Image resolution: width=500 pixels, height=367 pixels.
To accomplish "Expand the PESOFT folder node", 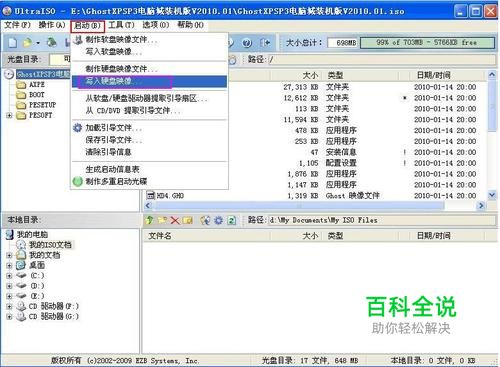I will (9, 115).
